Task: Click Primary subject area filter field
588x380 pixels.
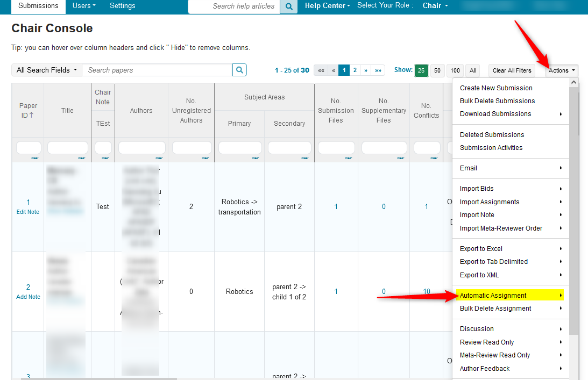Action: 240,148
